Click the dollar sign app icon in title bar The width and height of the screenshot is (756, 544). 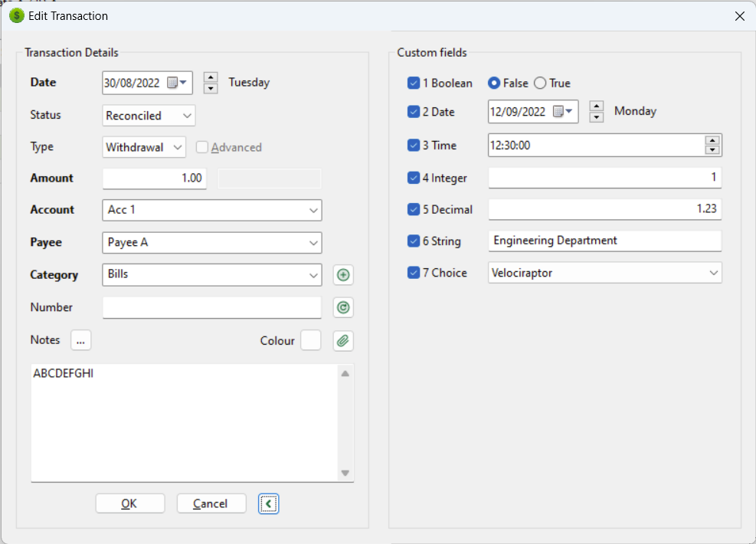16,15
